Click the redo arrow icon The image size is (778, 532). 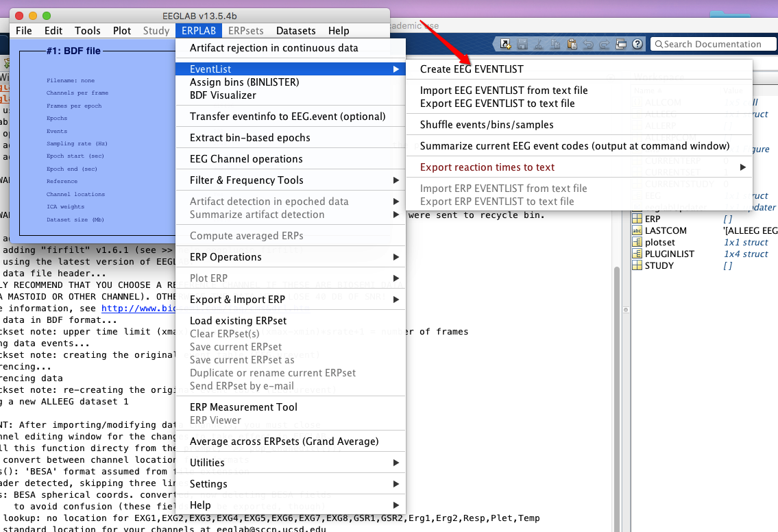click(x=605, y=44)
